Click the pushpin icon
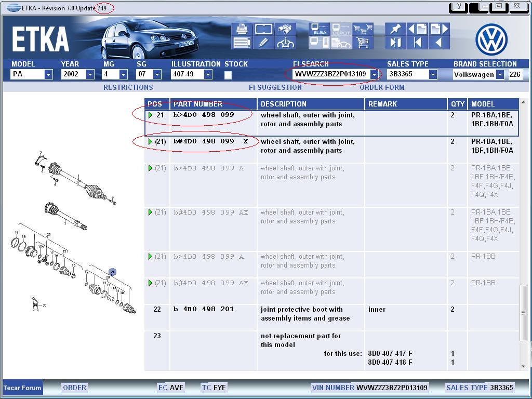Screen dimensions: 532x399 [x=395, y=29]
